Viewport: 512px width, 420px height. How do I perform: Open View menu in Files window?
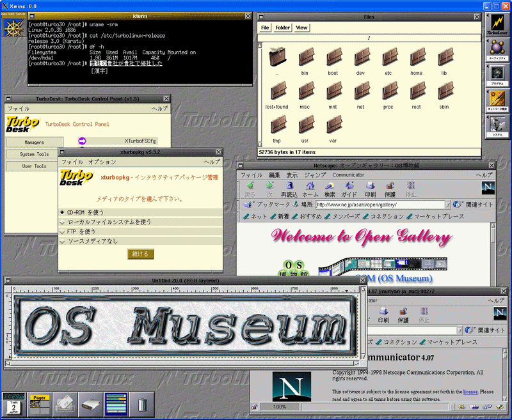click(x=301, y=27)
